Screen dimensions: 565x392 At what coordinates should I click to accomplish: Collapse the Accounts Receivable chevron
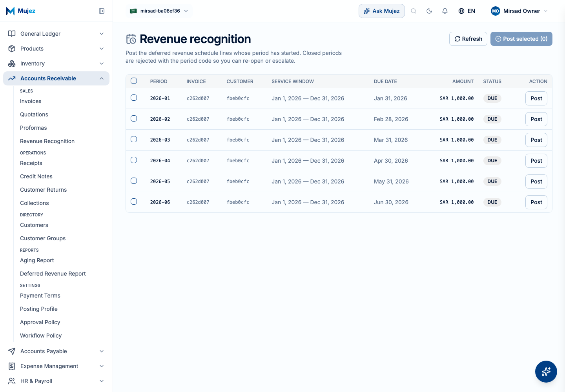coord(102,78)
